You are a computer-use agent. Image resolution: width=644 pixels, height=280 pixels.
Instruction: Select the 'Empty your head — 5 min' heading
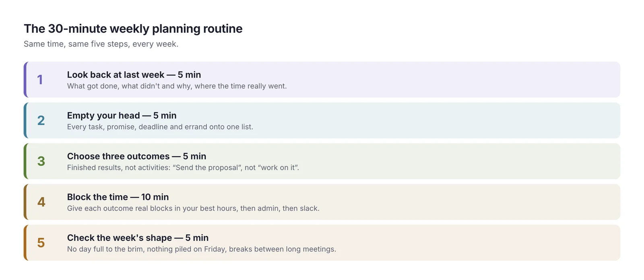(122, 115)
